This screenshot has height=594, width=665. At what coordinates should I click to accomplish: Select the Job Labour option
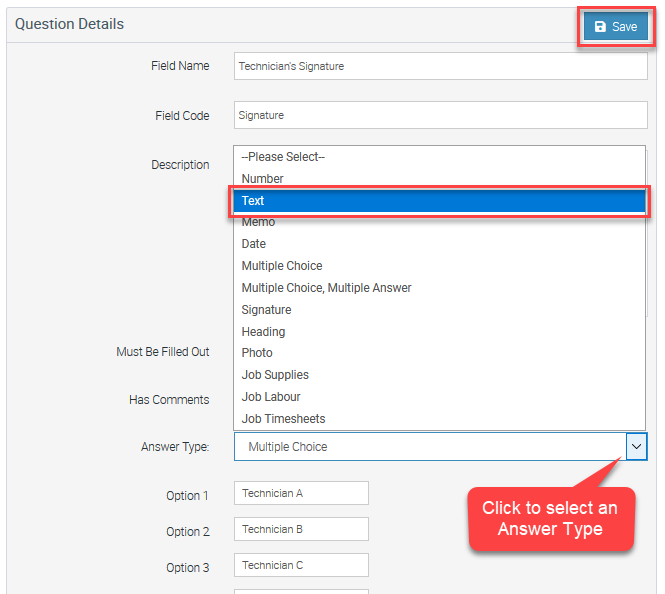(439, 397)
